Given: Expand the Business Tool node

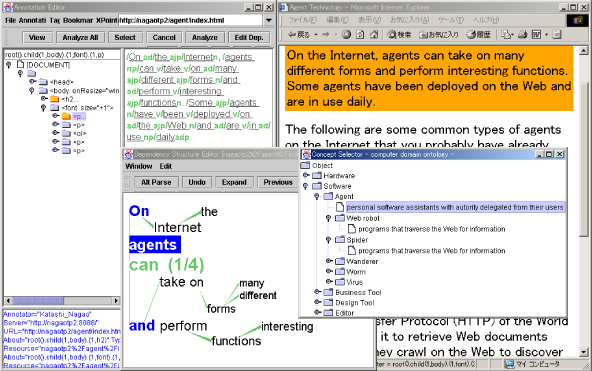Looking at the screenshot, I should pos(318,292).
